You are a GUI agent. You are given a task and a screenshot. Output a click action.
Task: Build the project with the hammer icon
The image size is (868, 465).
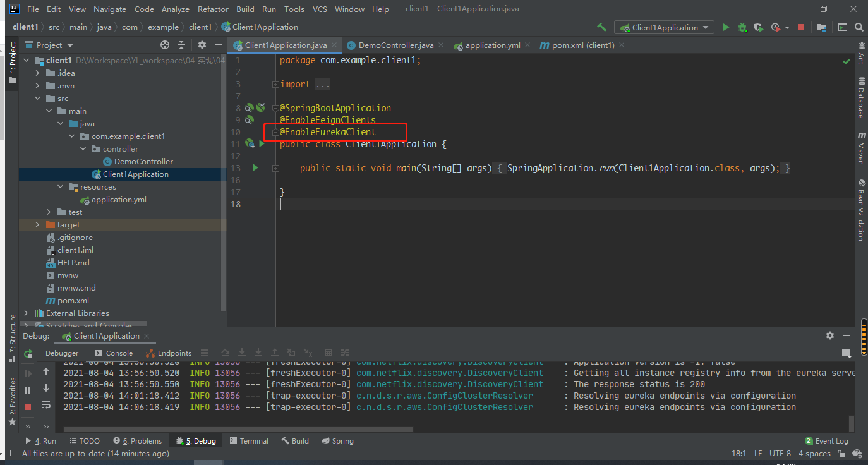click(601, 27)
